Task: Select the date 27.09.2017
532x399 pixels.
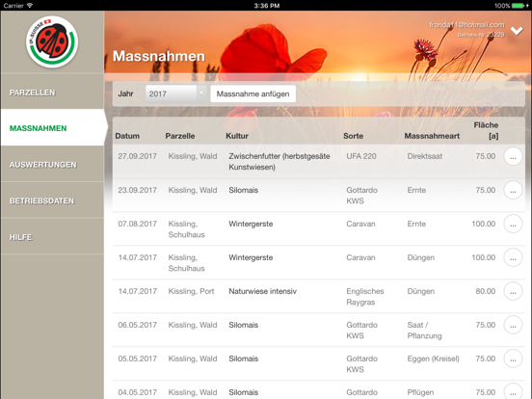Action: point(138,156)
